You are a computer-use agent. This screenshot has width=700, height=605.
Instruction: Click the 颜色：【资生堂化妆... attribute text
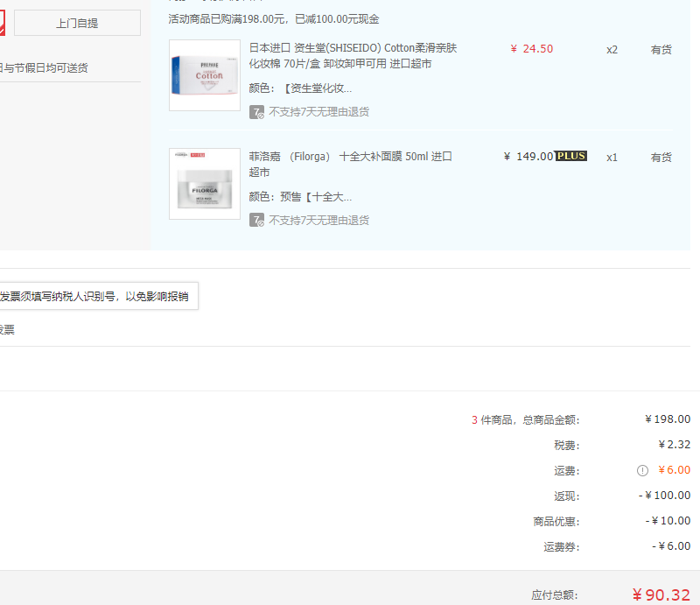(x=300, y=88)
